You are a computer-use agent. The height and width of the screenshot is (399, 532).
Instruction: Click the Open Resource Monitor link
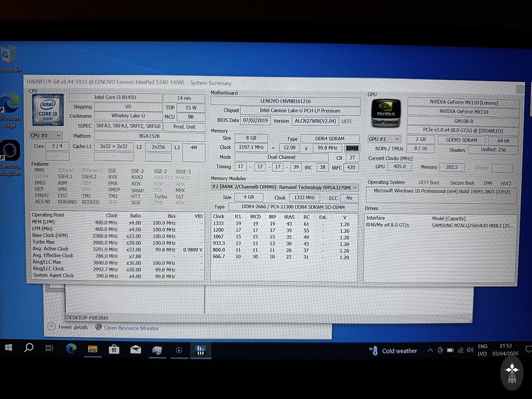coord(131,328)
